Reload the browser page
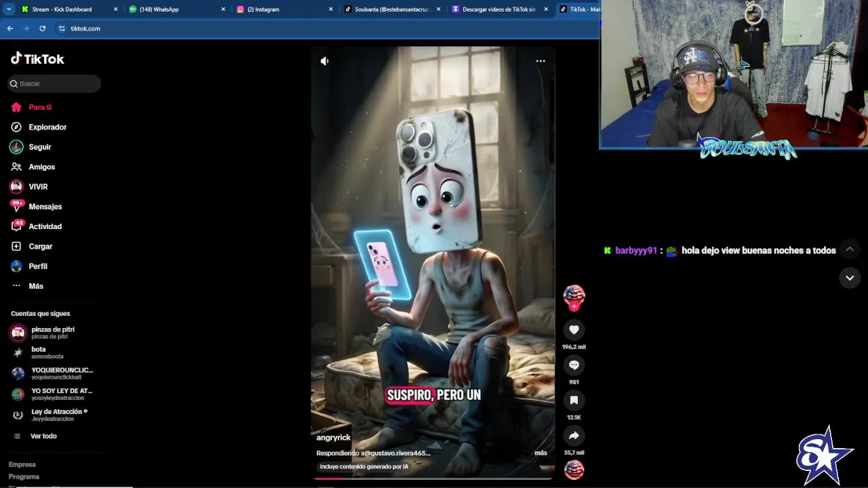Screen dimensions: 868x488 coord(42,28)
